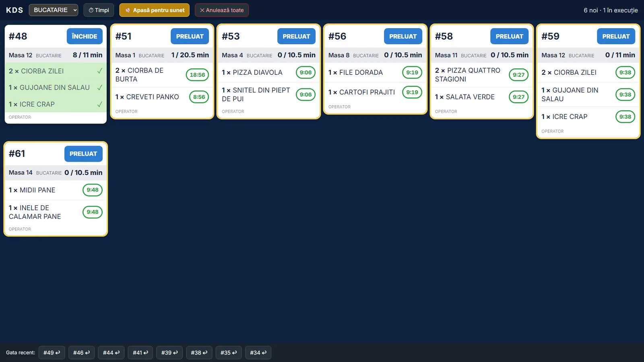The height and width of the screenshot is (362, 644).
Task: Click the 9:38 timer on CIORBA ZILEI in #59
Action: click(625, 72)
